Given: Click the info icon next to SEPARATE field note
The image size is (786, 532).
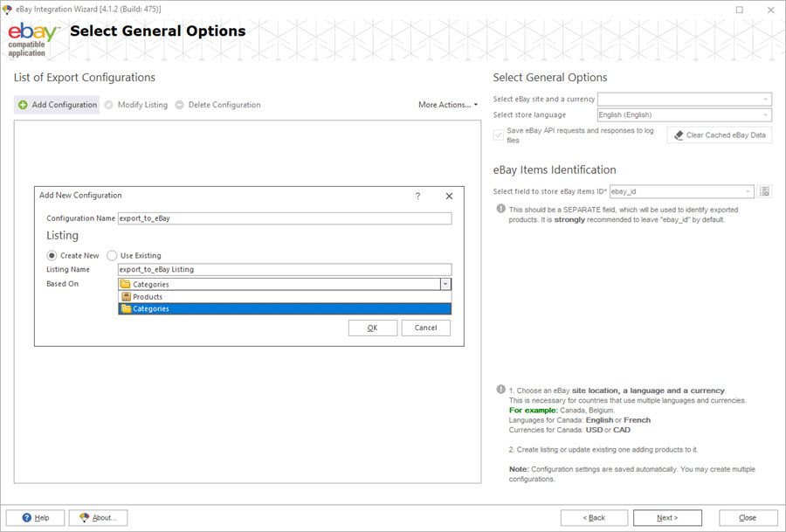Looking at the screenshot, I should (x=500, y=209).
